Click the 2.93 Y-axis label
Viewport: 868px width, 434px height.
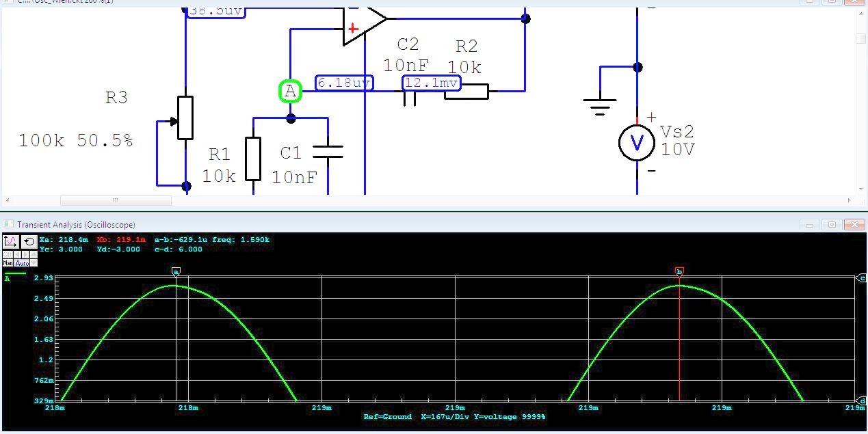(44, 278)
